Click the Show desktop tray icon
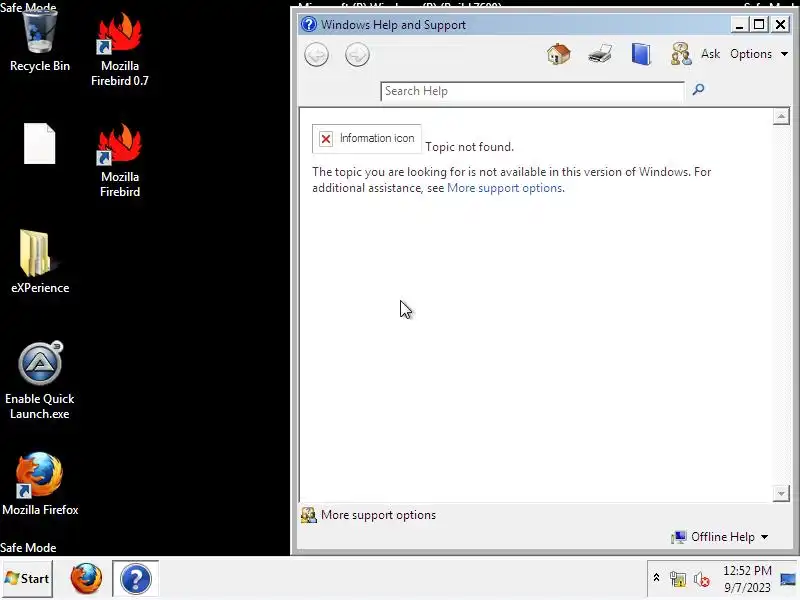The width and height of the screenshot is (800, 600). coord(788,579)
